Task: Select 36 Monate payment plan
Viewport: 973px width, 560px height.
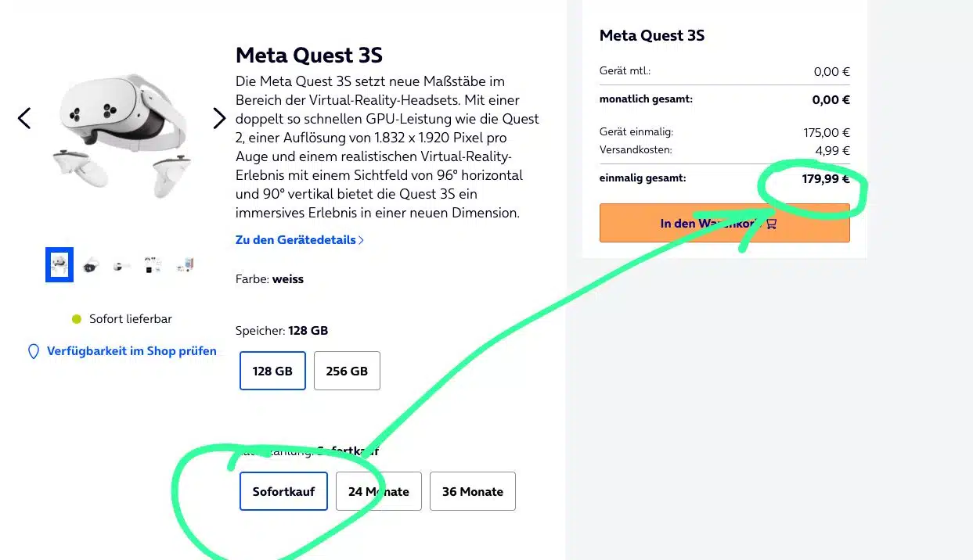Action: pos(473,491)
